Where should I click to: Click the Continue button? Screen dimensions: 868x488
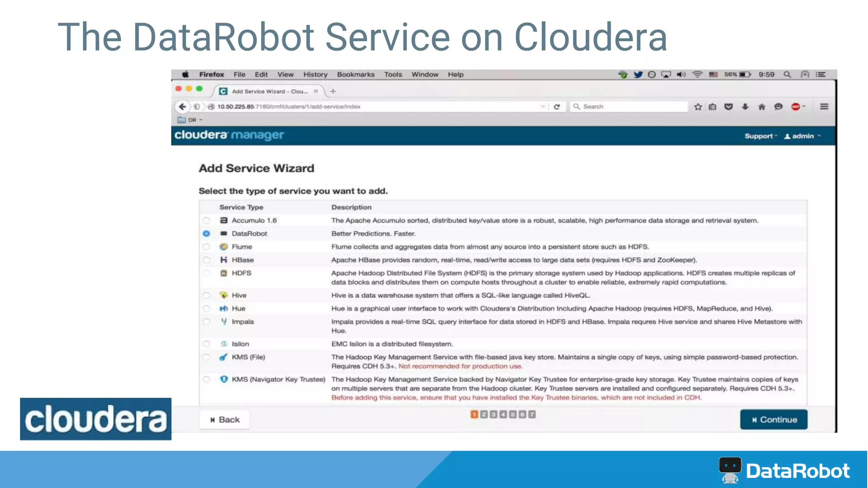click(x=773, y=419)
